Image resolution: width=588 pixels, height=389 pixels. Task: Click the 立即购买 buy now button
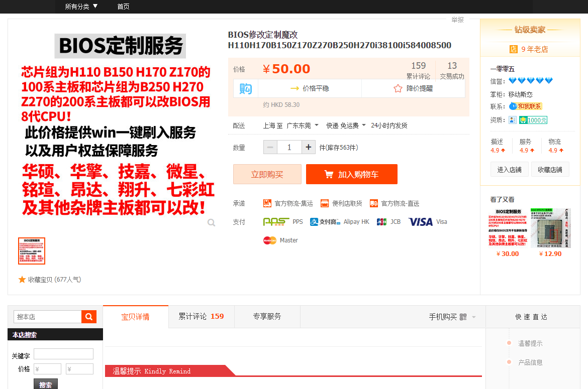click(x=267, y=174)
